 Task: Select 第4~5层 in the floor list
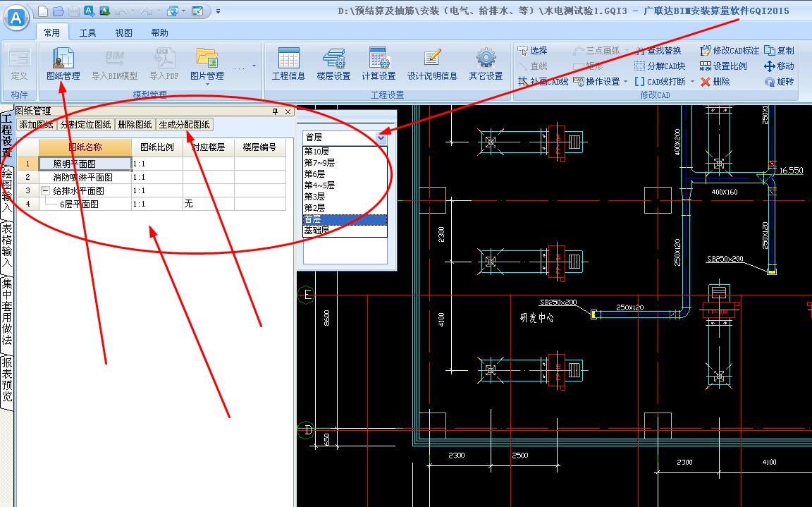click(x=345, y=185)
